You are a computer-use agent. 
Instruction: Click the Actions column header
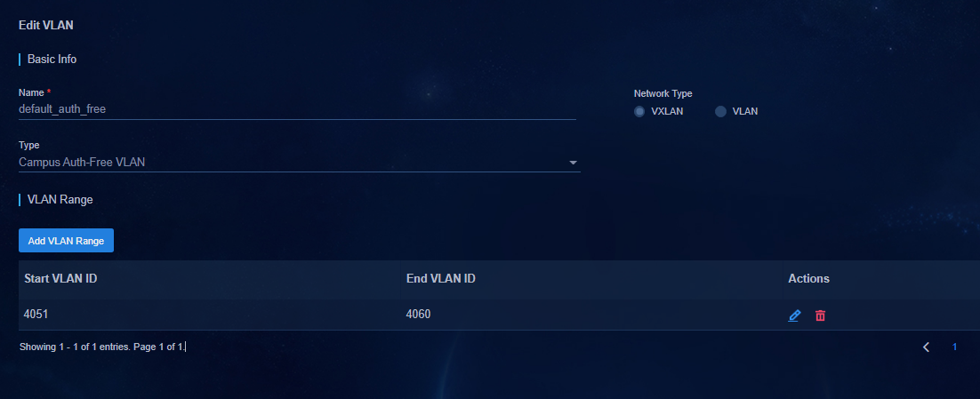click(x=808, y=278)
